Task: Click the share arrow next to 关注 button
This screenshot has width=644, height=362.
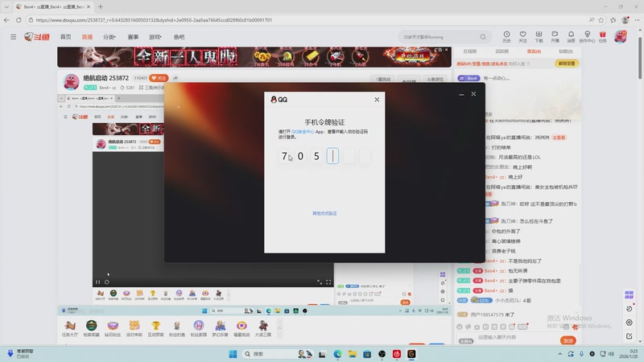Action: [x=175, y=78]
